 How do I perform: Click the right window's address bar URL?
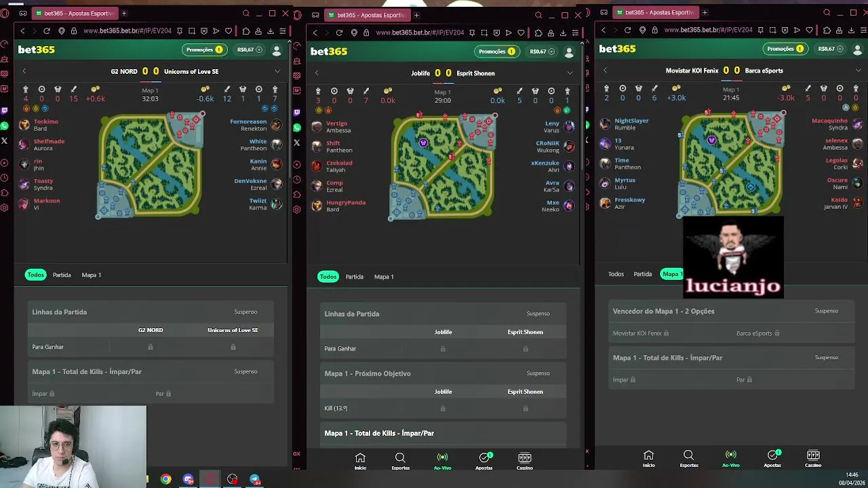click(x=708, y=30)
